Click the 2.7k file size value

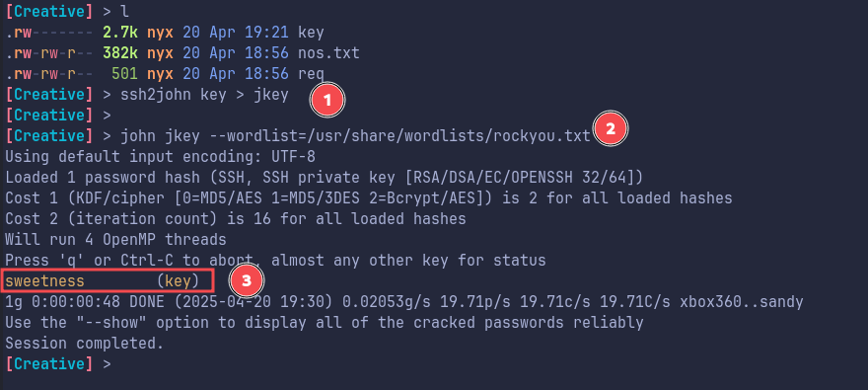(120, 33)
